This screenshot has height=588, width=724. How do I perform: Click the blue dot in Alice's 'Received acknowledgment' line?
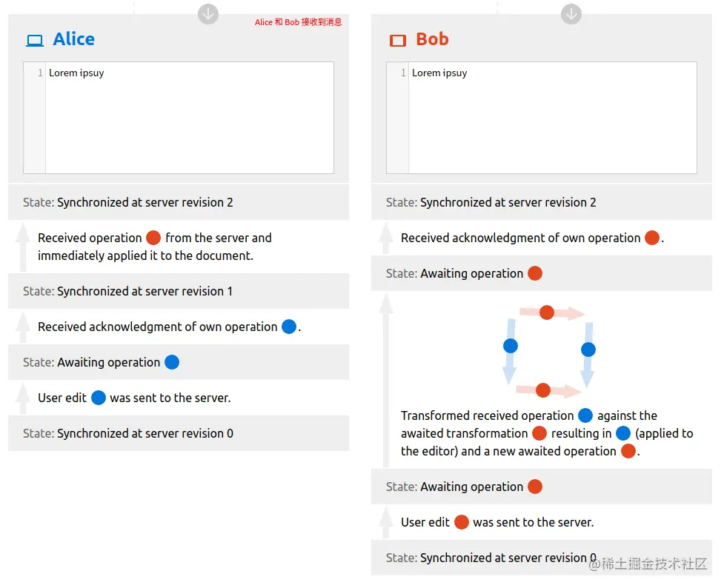289,327
